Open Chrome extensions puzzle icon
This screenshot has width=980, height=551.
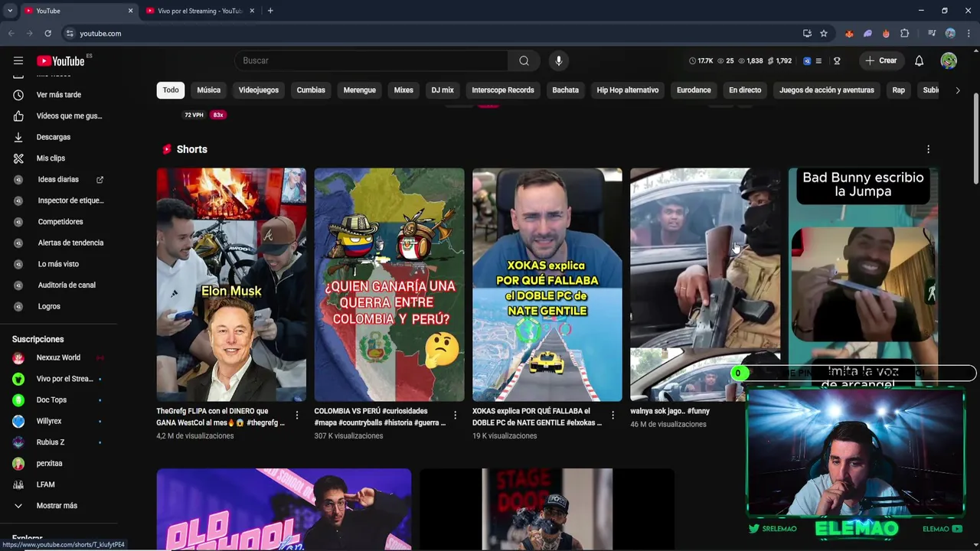pyautogui.click(x=905, y=34)
